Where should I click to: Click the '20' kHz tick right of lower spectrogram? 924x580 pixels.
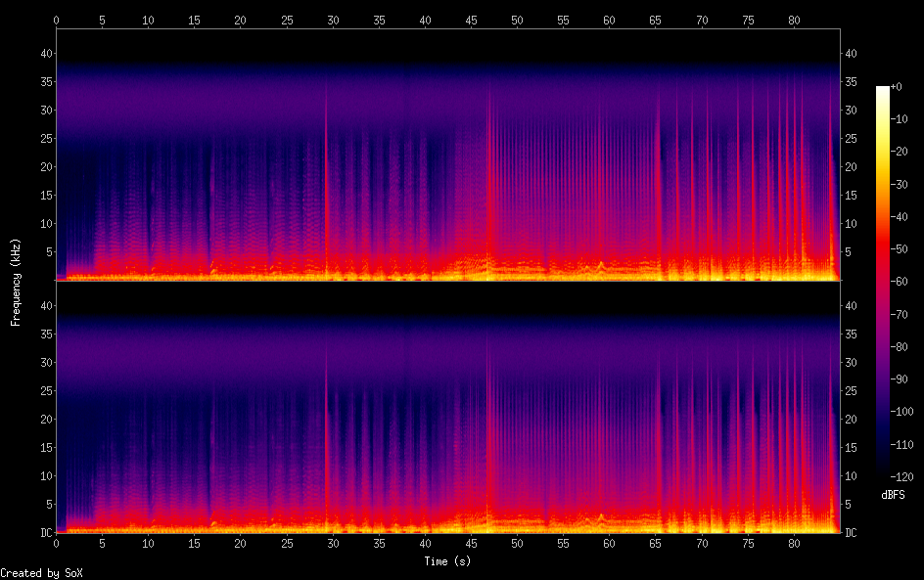851,420
